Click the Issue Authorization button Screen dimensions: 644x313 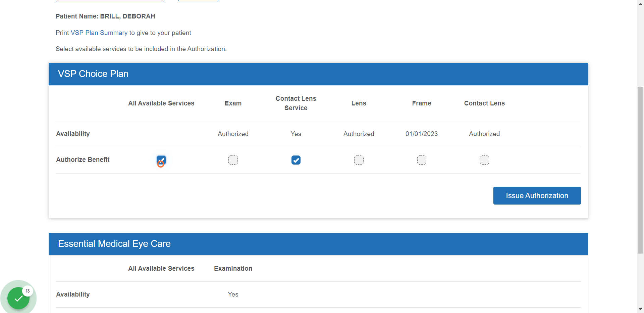coord(537,195)
